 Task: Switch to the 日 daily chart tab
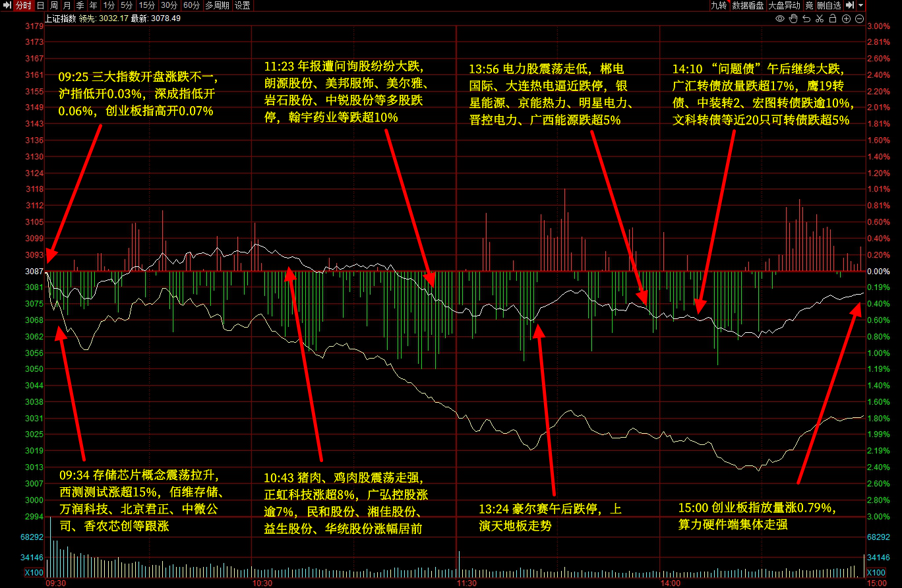40,5
